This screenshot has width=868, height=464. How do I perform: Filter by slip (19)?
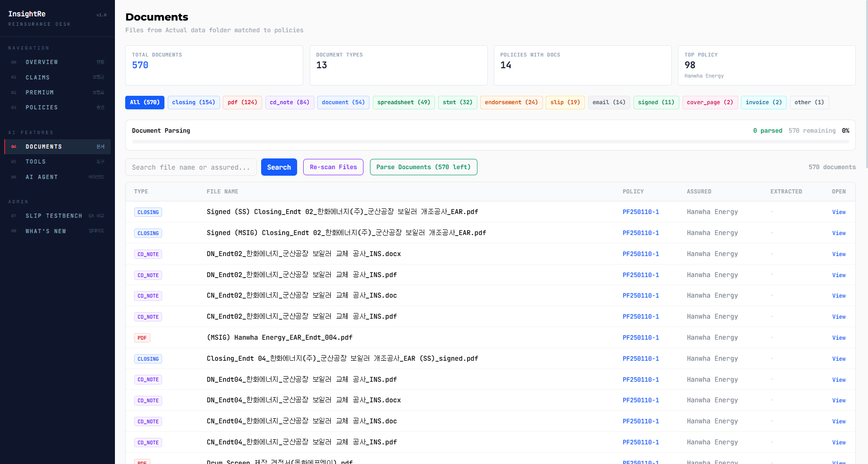coord(565,102)
